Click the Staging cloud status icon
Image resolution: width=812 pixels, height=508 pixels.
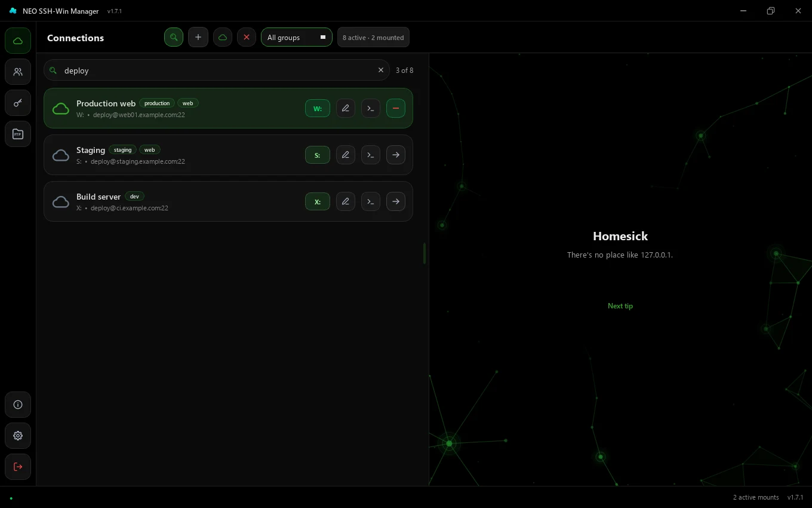(x=61, y=155)
